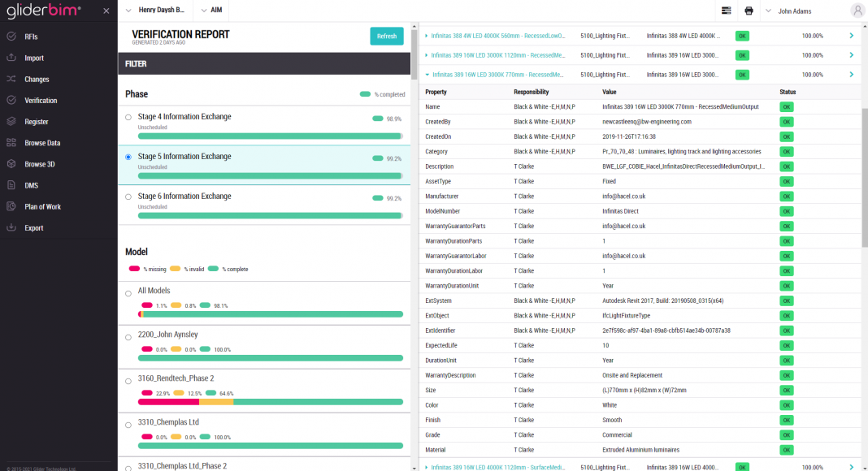Image resolution: width=868 pixels, height=471 pixels.
Task: Click the Extruded Aluminium luminaires value
Action: pos(640,450)
